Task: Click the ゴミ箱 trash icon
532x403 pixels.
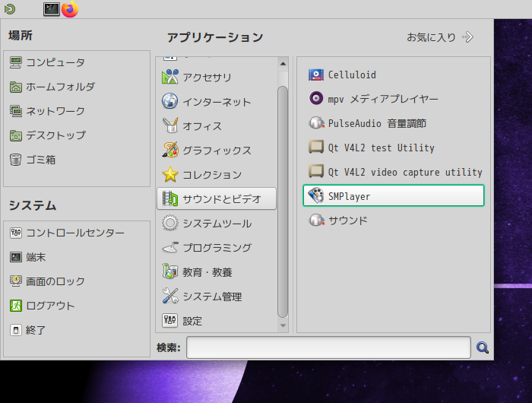Action: (16, 160)
